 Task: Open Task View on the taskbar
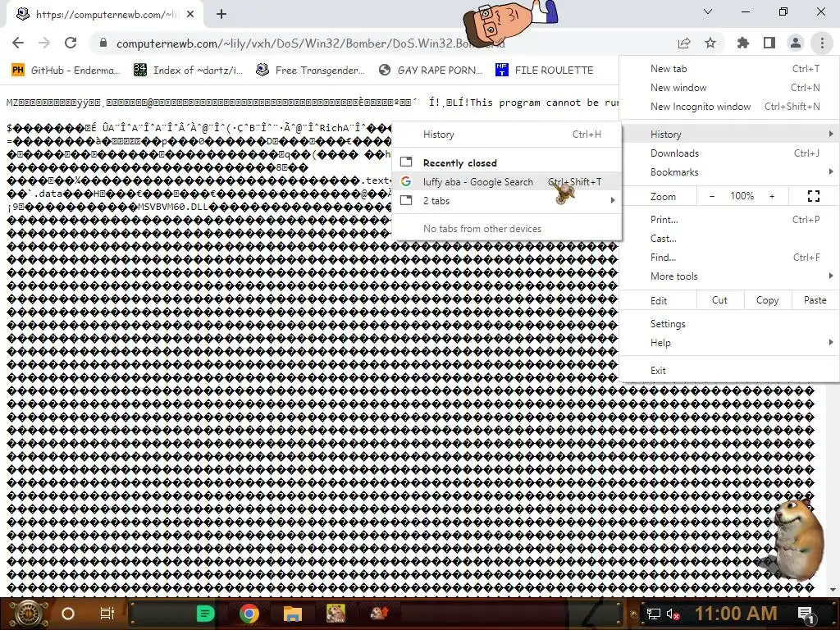(x=107, y=614)
